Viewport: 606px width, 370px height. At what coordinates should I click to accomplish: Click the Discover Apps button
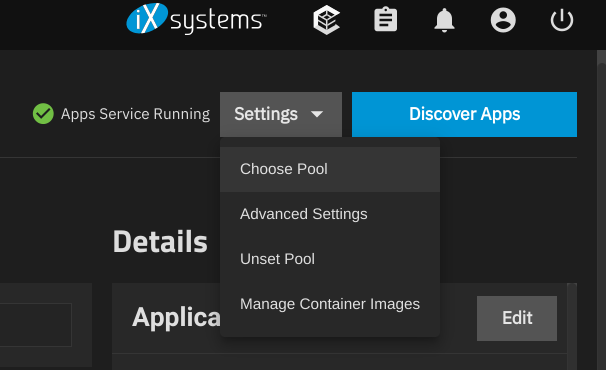[x=464, y=114]
